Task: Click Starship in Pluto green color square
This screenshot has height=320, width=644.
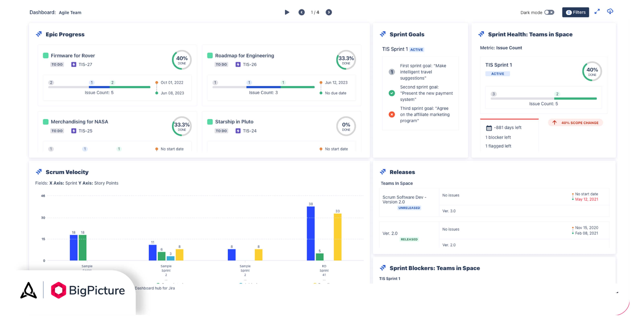Action: pyautogui.click(x=210, y=122)
